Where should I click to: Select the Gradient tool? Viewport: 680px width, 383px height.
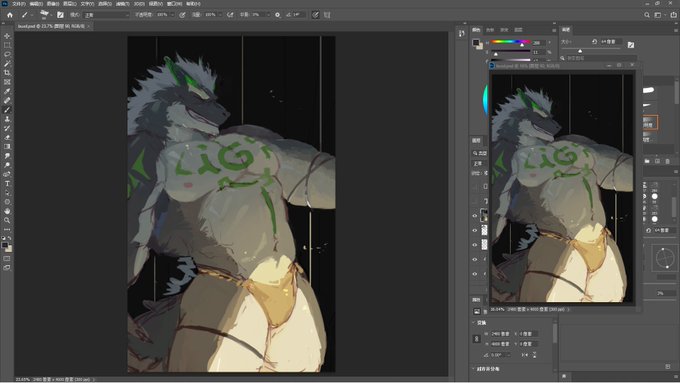7,147
